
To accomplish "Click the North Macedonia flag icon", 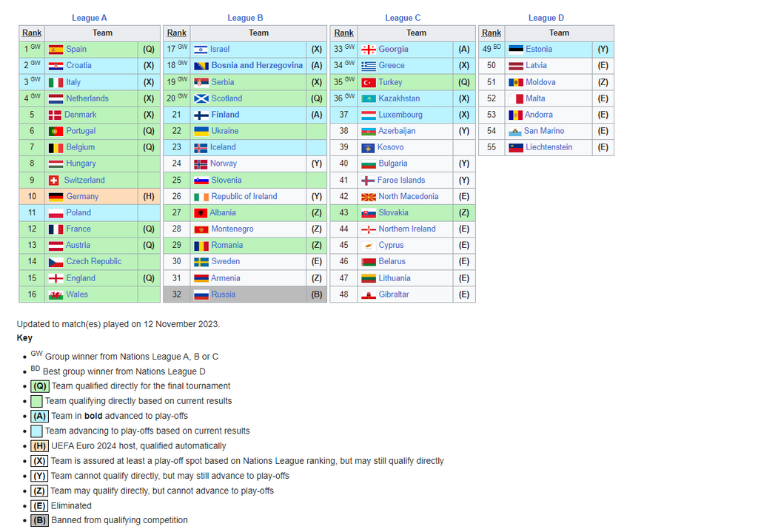I will pos(369,197).
